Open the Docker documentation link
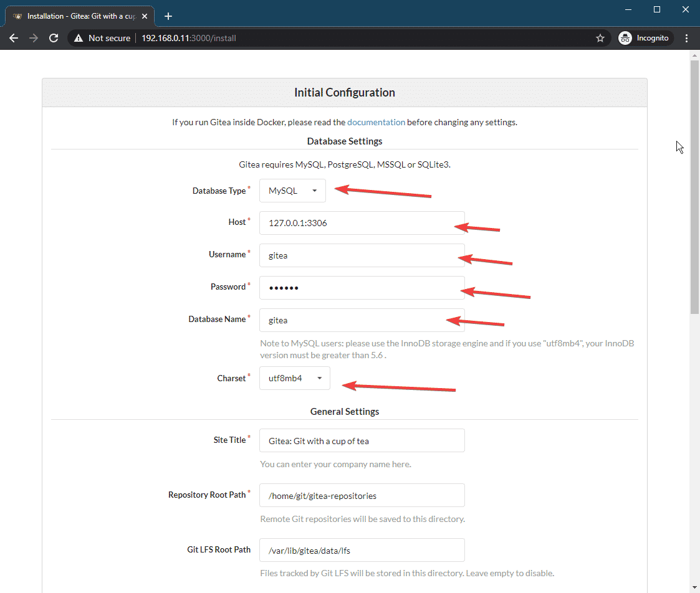 (x=376, y=122)
